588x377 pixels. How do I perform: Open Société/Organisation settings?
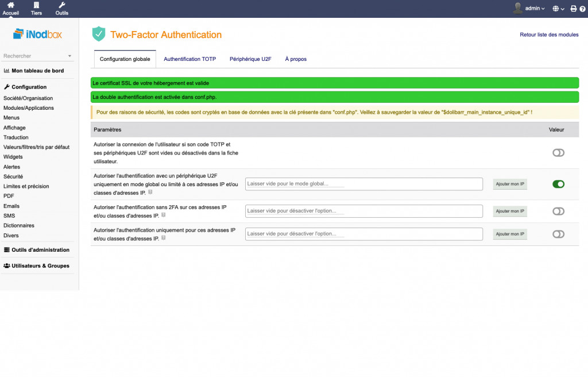coord(28,98)
